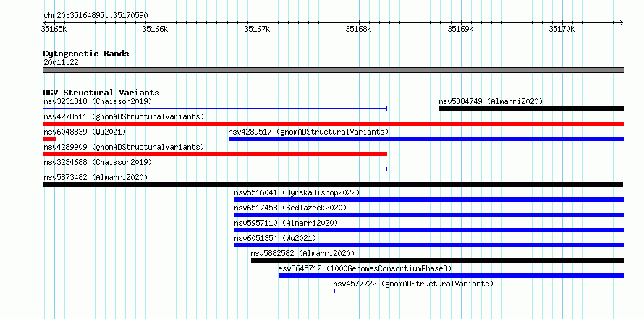Click the nsv4289517 (gnomADStructuralVariants) label
Image resolution: width=644 pixels, height=319 pixels.
pyautogui.click(x=308, y=132)
